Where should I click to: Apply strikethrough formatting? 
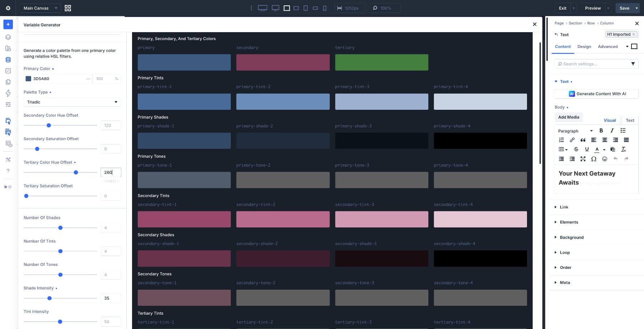576,149
